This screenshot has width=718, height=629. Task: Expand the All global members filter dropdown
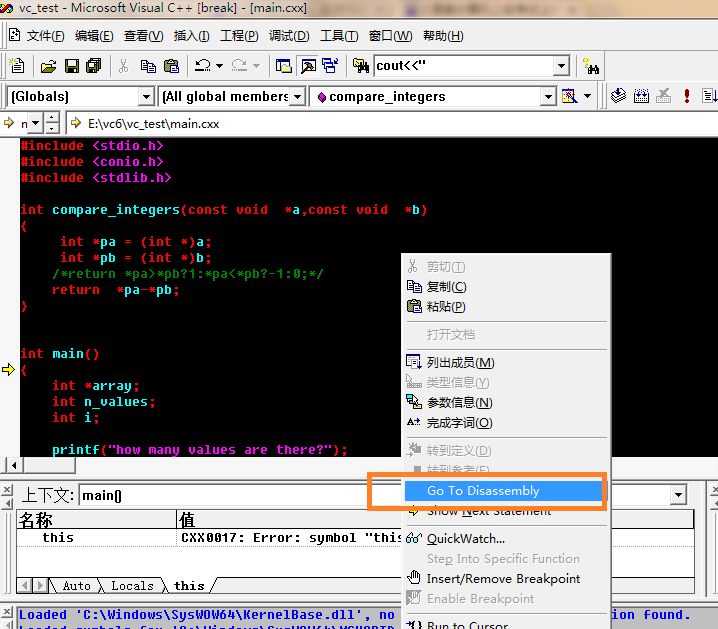(x=298, y=97)
